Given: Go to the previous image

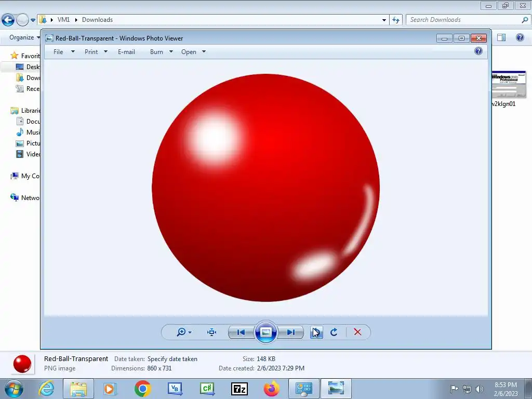Looking at the screenshot, I should [x=241, y=332].
